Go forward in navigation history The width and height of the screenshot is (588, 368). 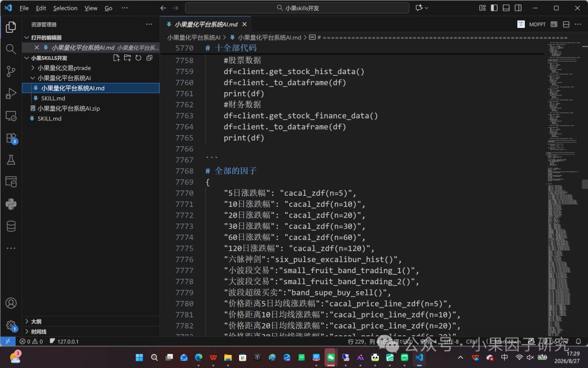pyautogui.click(x=175, y=8)
